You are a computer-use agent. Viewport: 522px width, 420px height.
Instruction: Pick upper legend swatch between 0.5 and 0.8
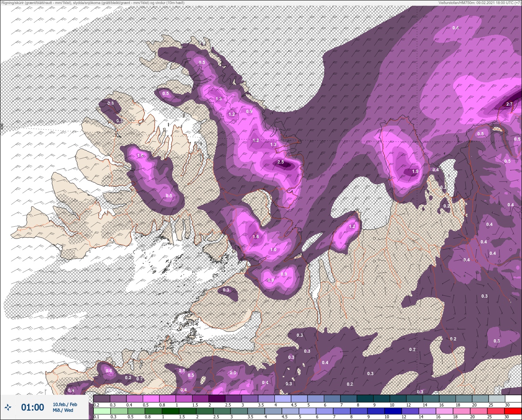(x=151, y=398)
